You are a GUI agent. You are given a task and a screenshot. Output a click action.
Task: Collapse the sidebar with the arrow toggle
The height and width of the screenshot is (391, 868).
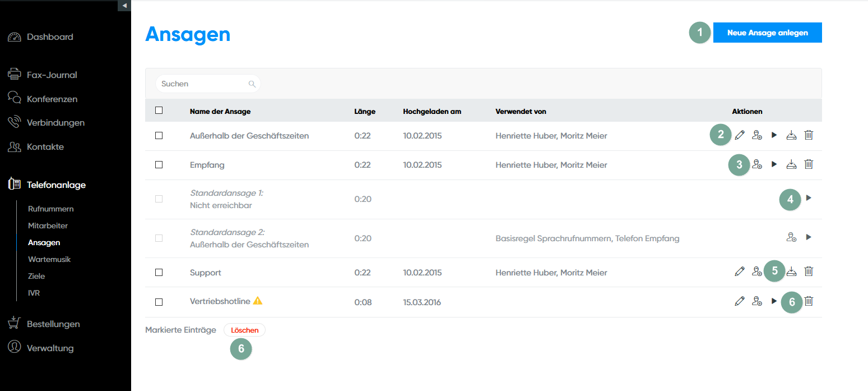pyautogui.click(x=124, y=5)
